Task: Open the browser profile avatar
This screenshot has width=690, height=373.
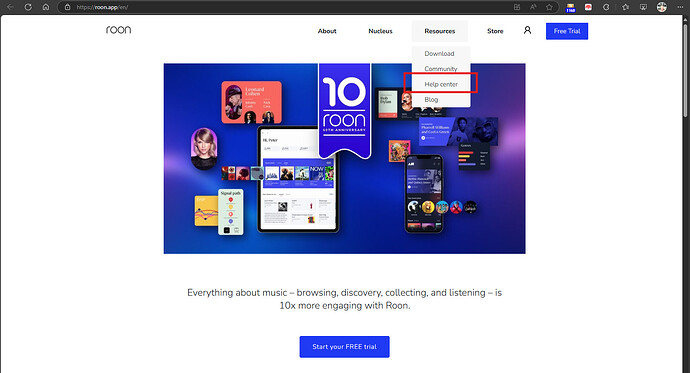Action: tap(661, 7)
